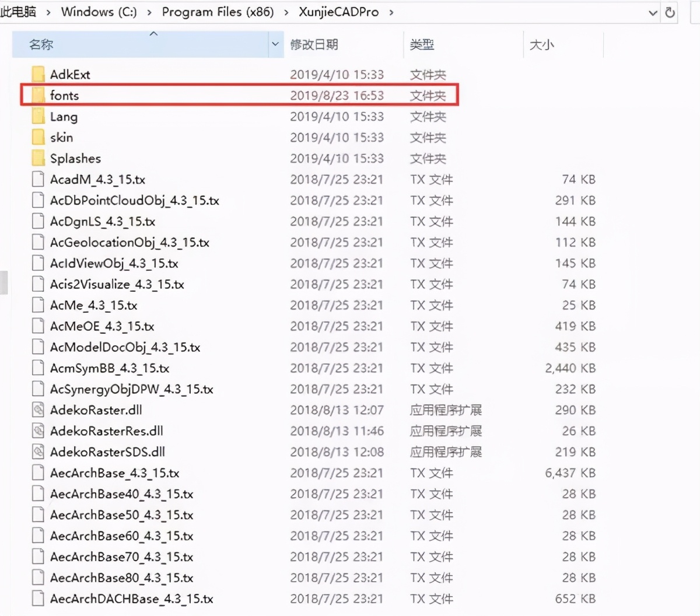
Task: Open the 名称 column filter dropdown
Action: click(275, 44)
